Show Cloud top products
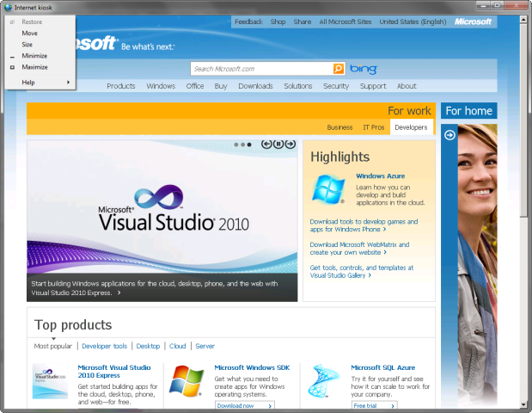The width and height of the screenshot is (532, 413). [x=177, y=346]
